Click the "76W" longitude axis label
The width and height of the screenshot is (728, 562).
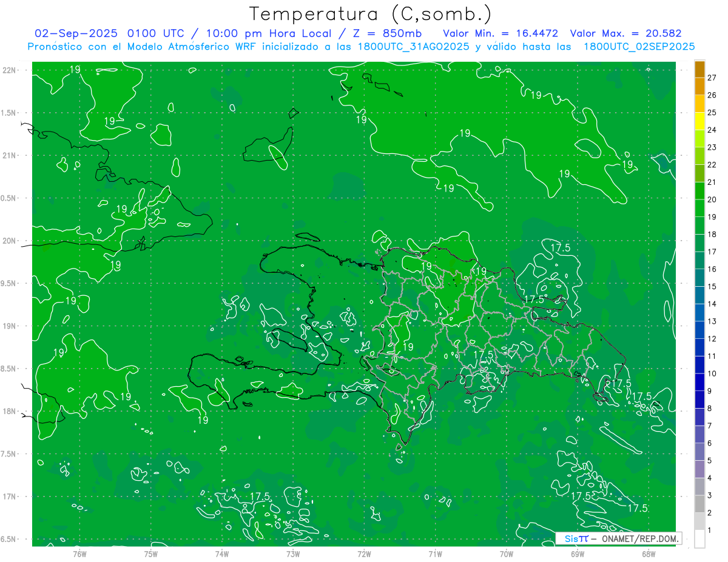(80, 554)
